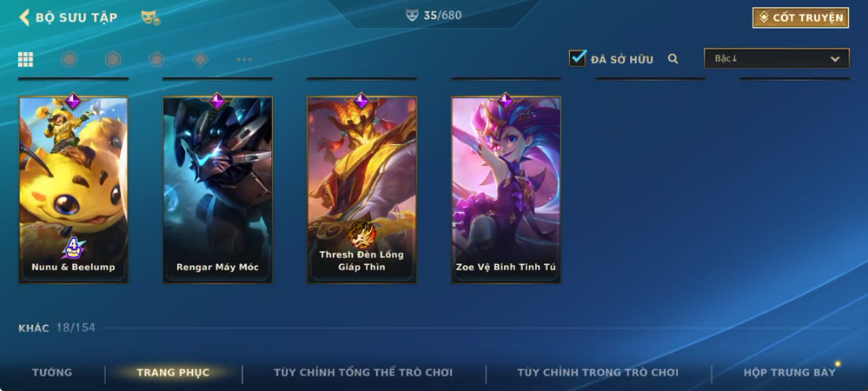Expand the sort dropdown chevron arrow
The width and height of the screenshot is (868, 391).
(x=836, y=59)
